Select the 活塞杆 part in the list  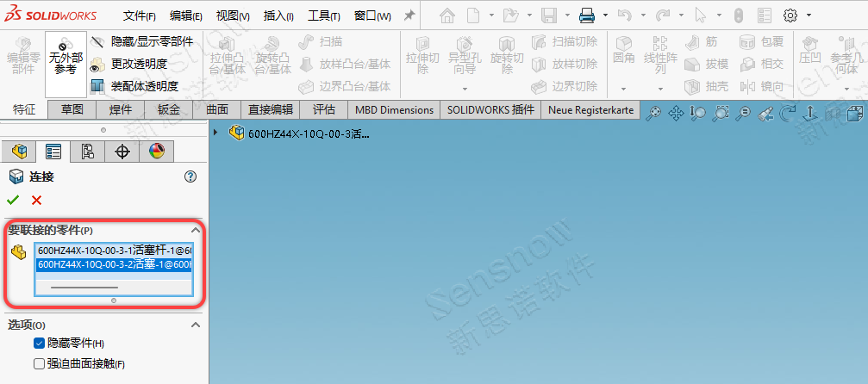point(112,250)
